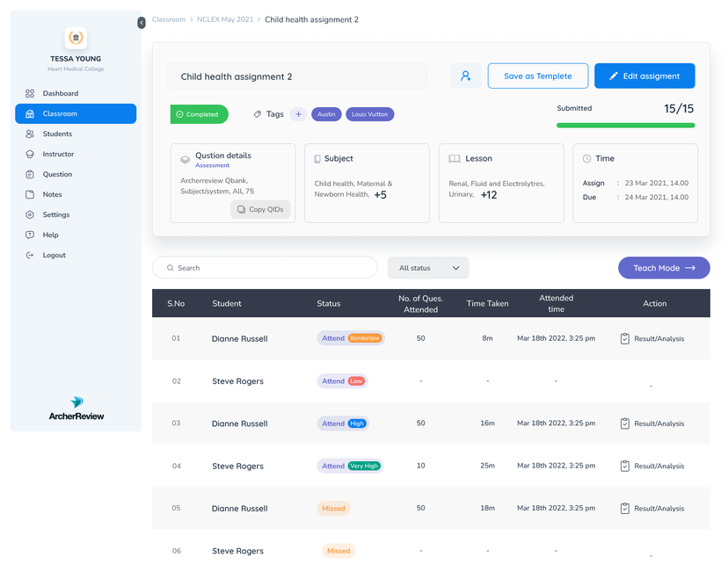This screenshot has width=728, height=572.
Task: Open the Students menu item
Action: [57, 134]
